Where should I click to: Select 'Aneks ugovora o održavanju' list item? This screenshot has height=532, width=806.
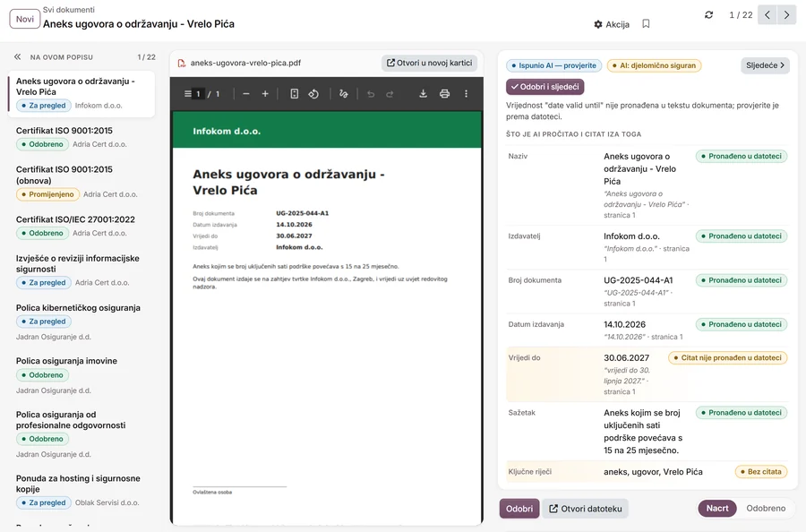point(81,94)
